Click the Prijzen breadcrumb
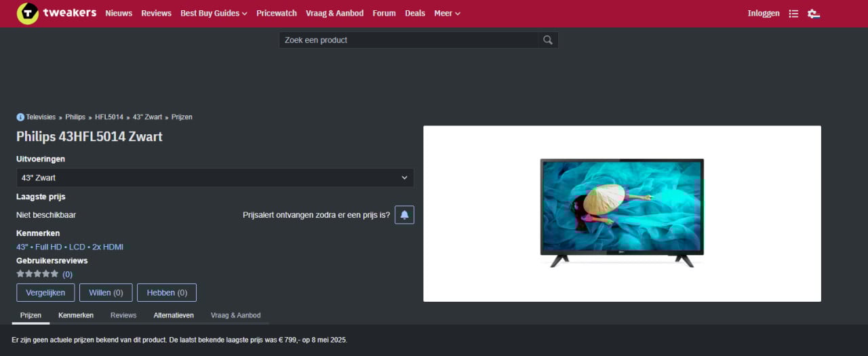This screenshot has width=868, height=356. (182, 117)
